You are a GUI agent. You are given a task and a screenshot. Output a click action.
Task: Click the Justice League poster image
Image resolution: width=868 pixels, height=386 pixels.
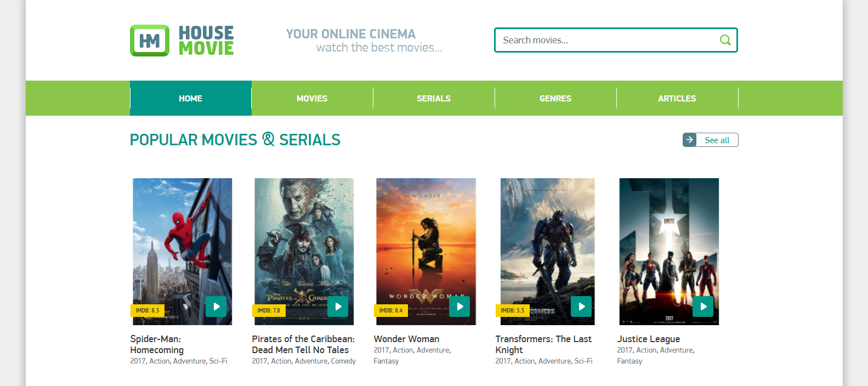(x=669, y=252)
